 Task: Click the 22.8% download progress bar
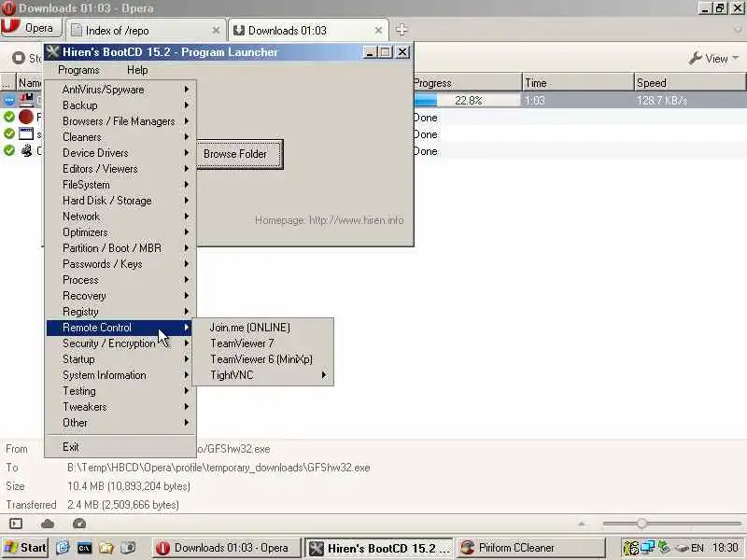point(467,101)
